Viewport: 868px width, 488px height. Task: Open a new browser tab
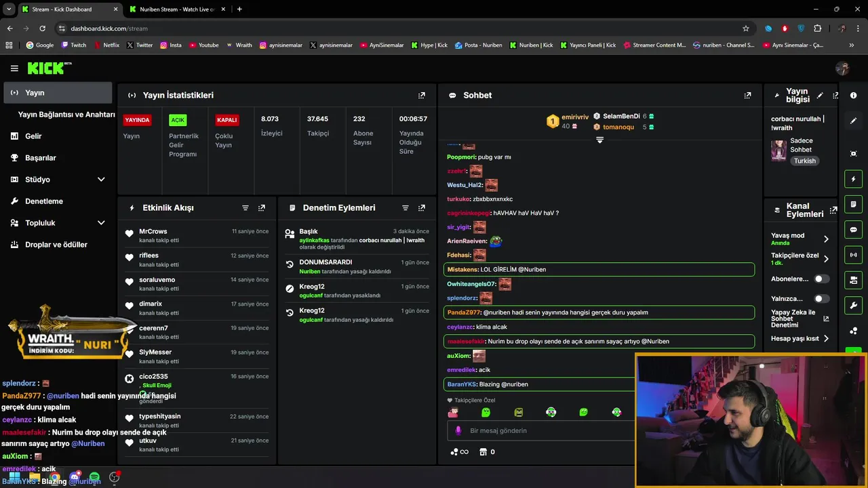(239, 9)
